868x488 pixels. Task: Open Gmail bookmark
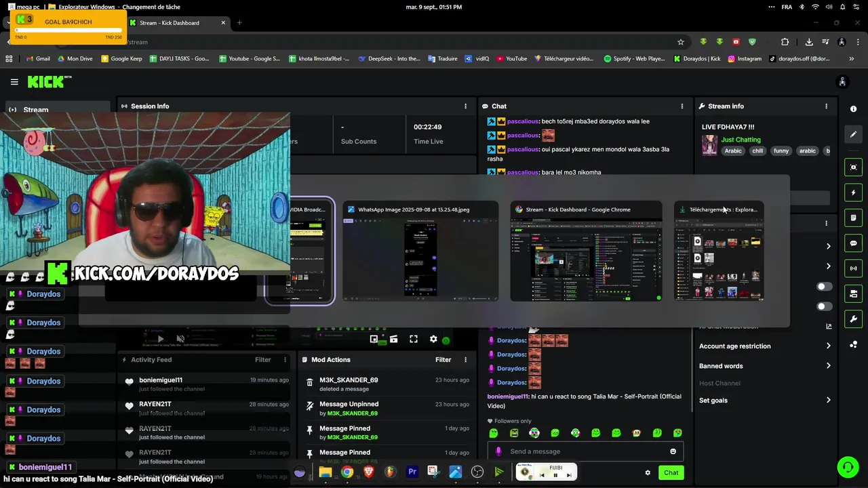tap(38, 59)
